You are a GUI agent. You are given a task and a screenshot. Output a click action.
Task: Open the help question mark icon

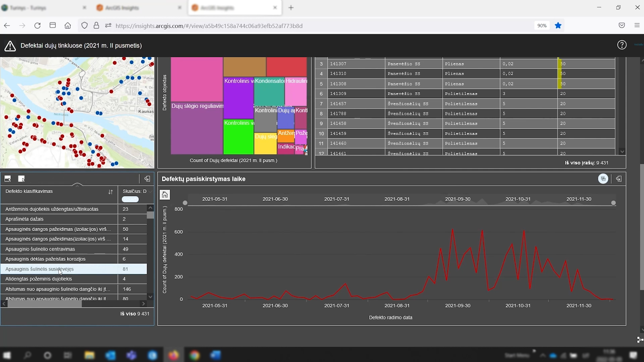(622, 45)
